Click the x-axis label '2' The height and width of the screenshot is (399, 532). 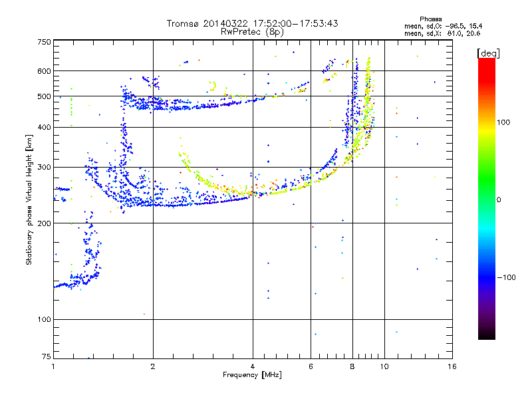click(x=153, y=366)
